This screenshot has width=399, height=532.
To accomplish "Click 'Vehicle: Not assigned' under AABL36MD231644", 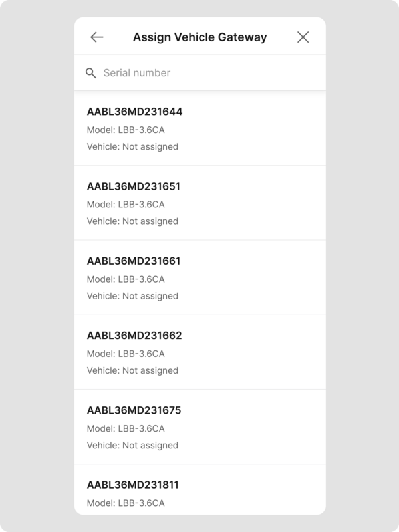I will [132, 146].
